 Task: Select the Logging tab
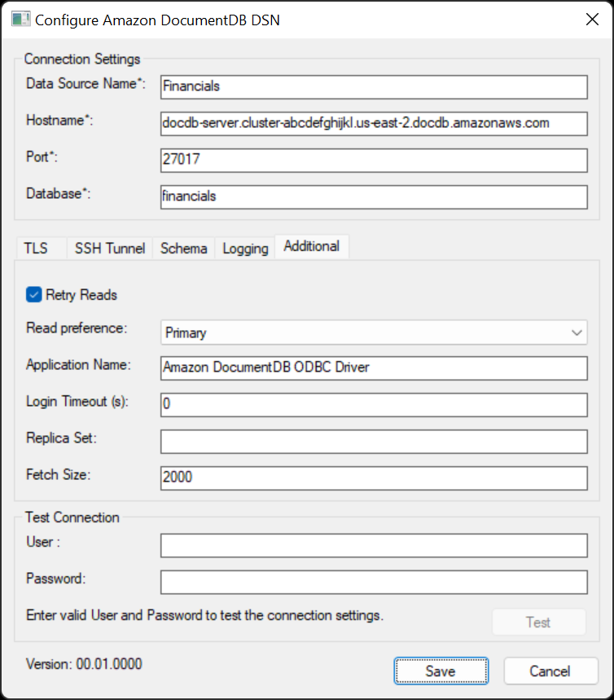pyautogui.click(x=245, y=249)
